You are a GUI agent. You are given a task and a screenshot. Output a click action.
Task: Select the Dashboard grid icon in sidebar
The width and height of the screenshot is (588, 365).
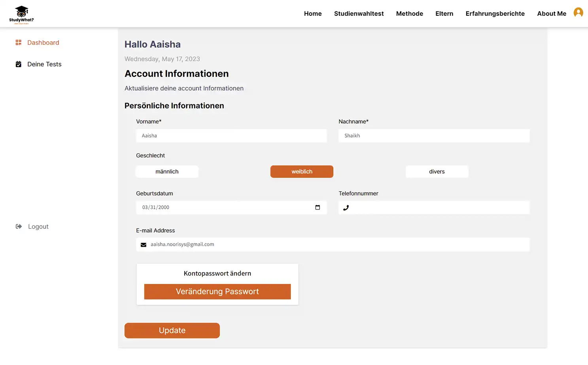[18, 42]
